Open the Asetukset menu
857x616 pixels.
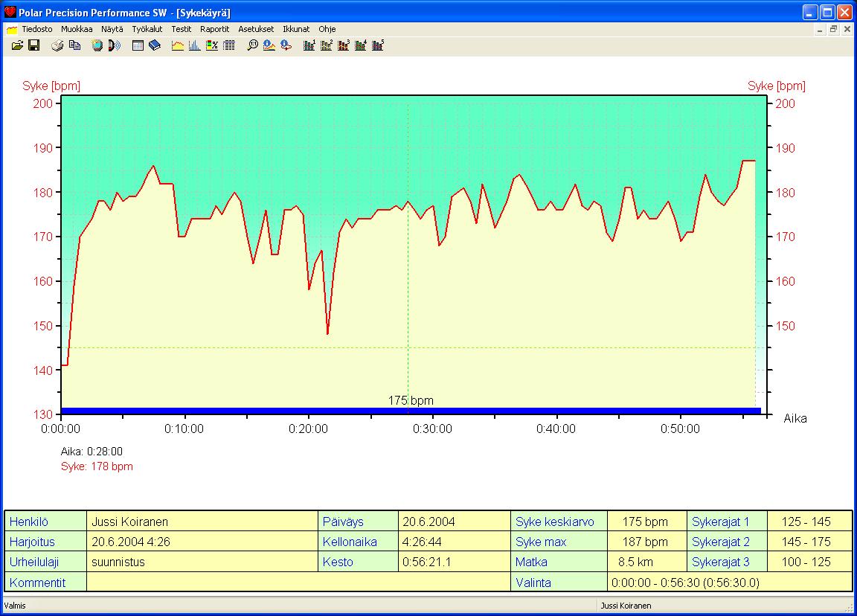pos(256,29)
